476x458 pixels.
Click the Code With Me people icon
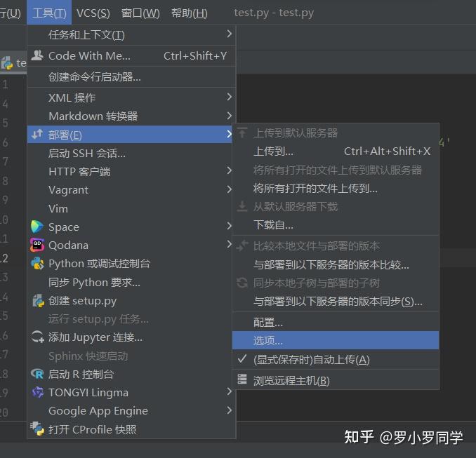coord(37,55)
